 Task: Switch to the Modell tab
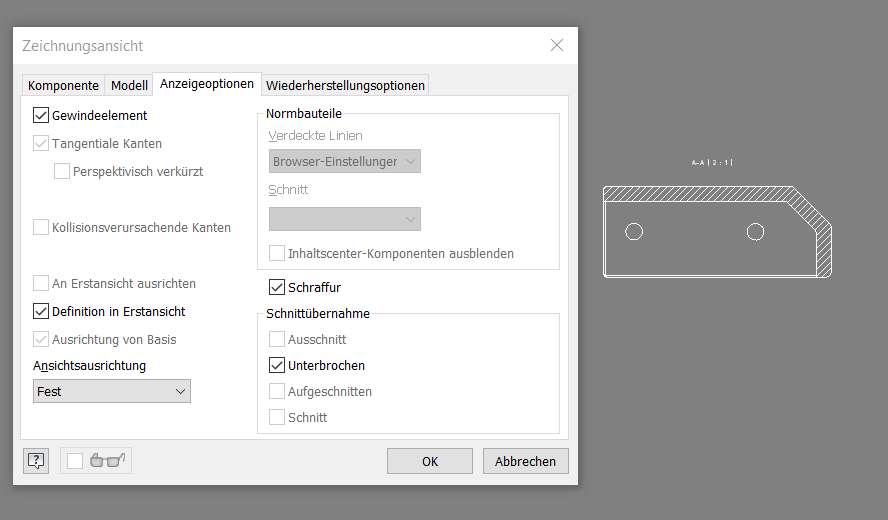tap(129, 86)
